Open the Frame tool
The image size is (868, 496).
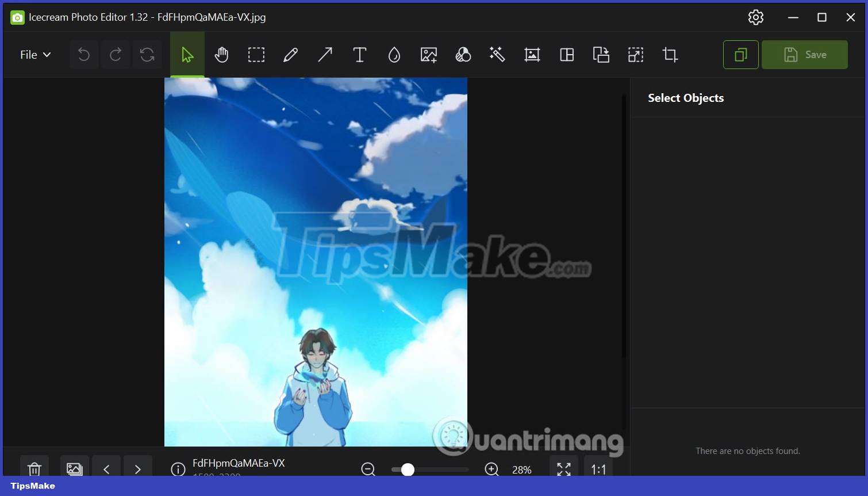532,55
